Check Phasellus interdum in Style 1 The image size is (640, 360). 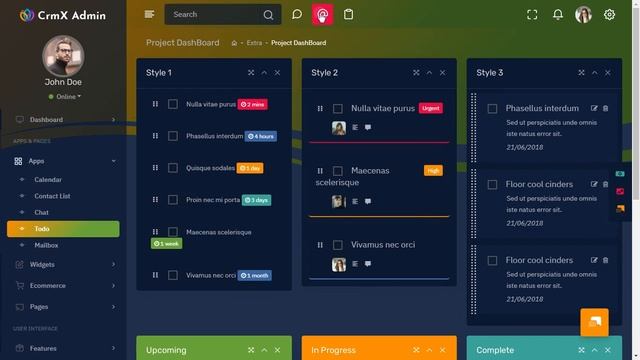coord(173,136)
